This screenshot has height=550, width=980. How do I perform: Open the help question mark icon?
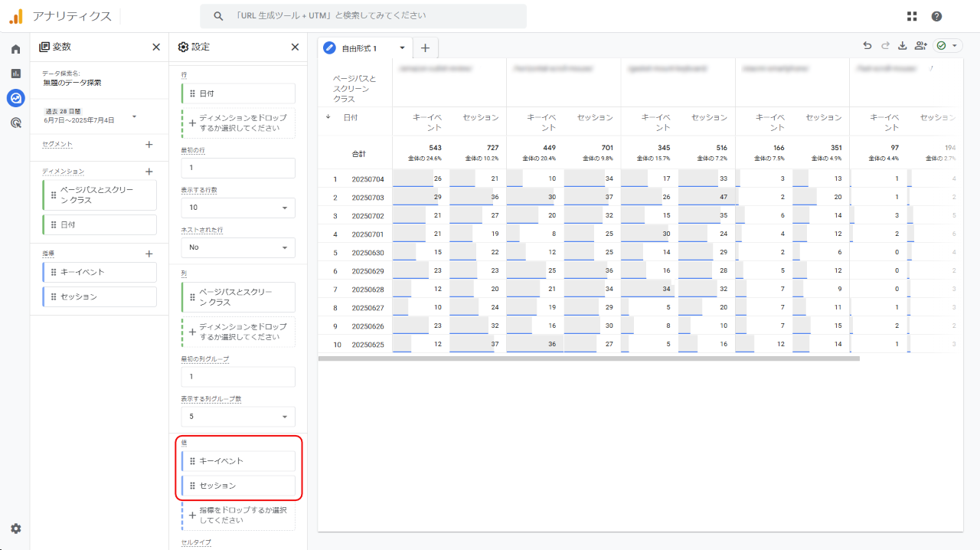936,16
